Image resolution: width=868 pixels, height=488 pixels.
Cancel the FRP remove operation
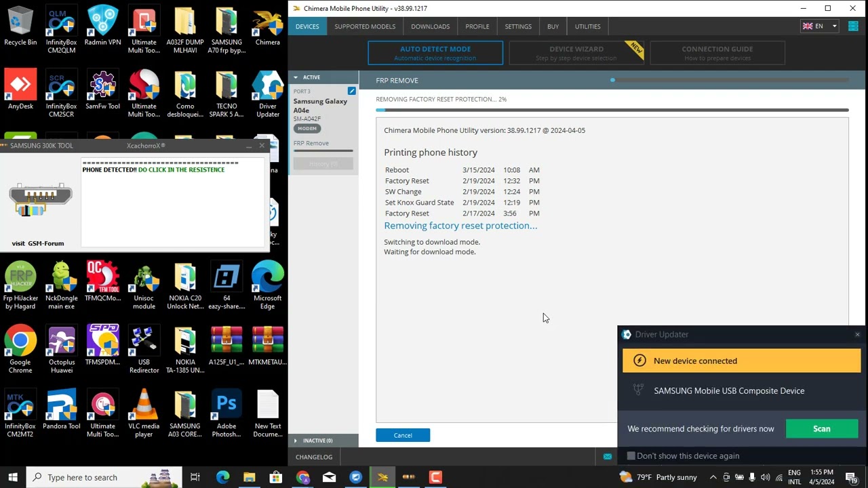pyautogui.click(x=403, y=435)
